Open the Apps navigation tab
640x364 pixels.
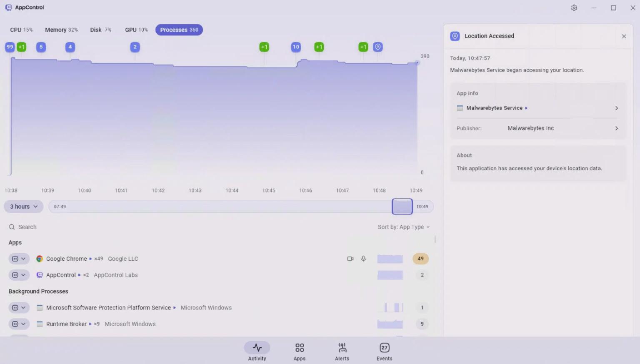tap(299, 352)
